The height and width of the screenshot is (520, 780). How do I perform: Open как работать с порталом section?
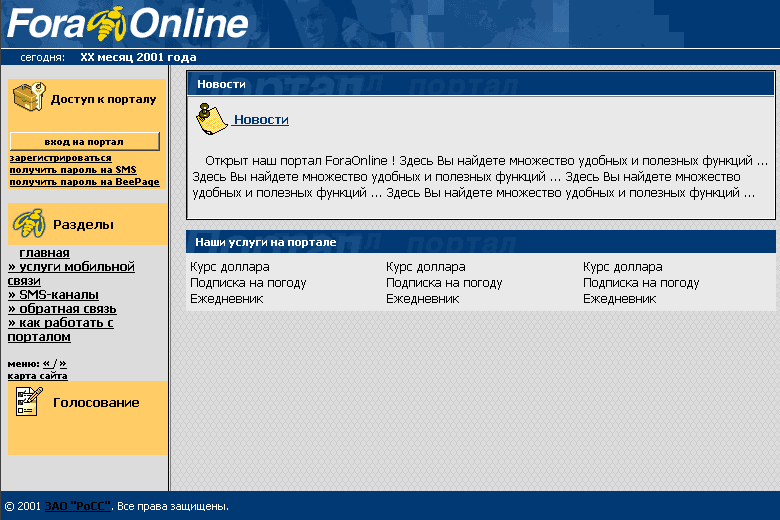click(61, 329)
